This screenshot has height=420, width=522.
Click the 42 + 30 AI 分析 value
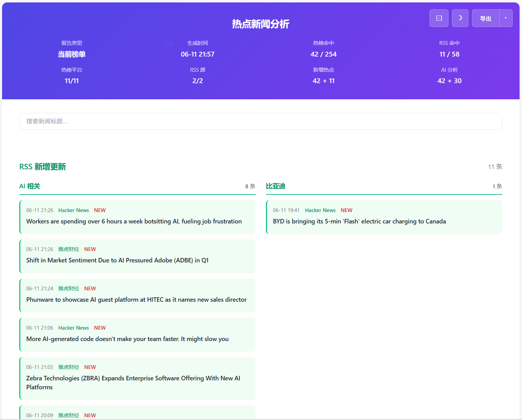pyautogui.click(x=450, y=81)
